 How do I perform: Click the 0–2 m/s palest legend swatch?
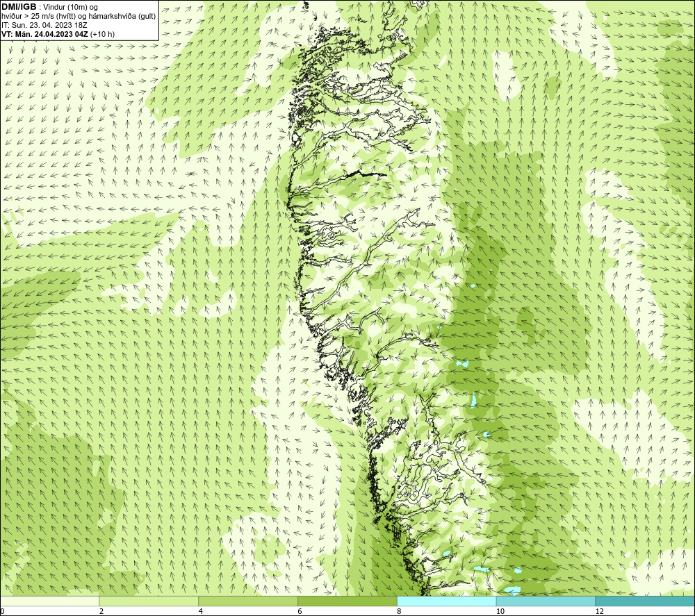(49, 601)
